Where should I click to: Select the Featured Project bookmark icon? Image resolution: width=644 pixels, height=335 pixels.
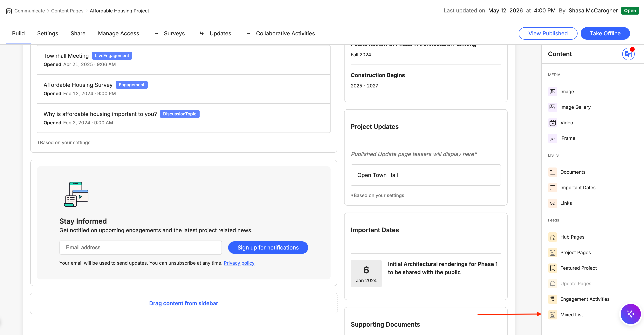point(552,268)
